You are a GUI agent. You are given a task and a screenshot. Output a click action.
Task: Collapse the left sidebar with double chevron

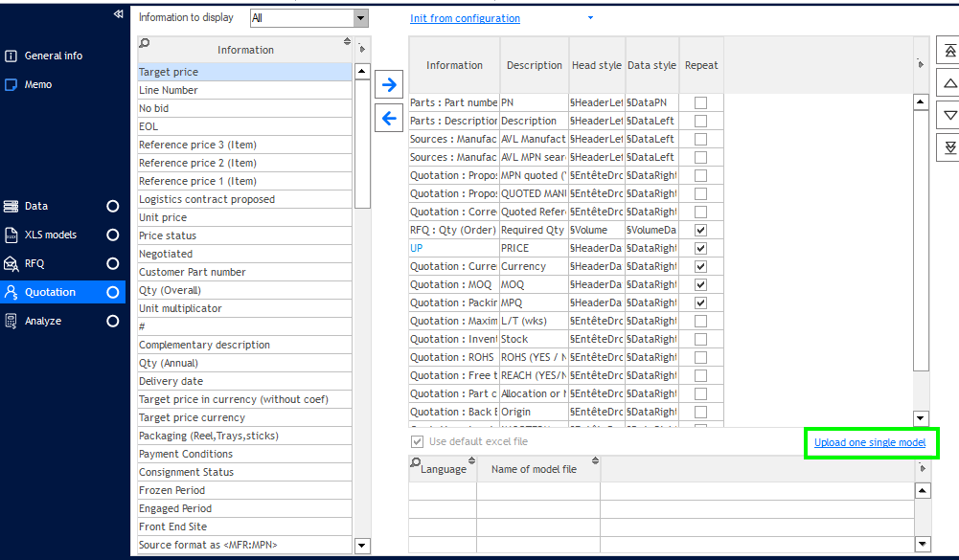tap(118, 14)
